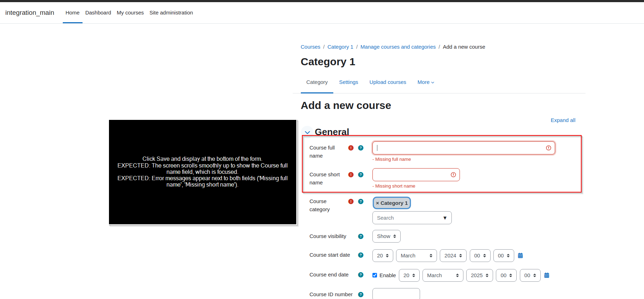This screenshot has width=644, height=299.
Task: Enable the Course end date checkbox
Action: click(375, 275)
